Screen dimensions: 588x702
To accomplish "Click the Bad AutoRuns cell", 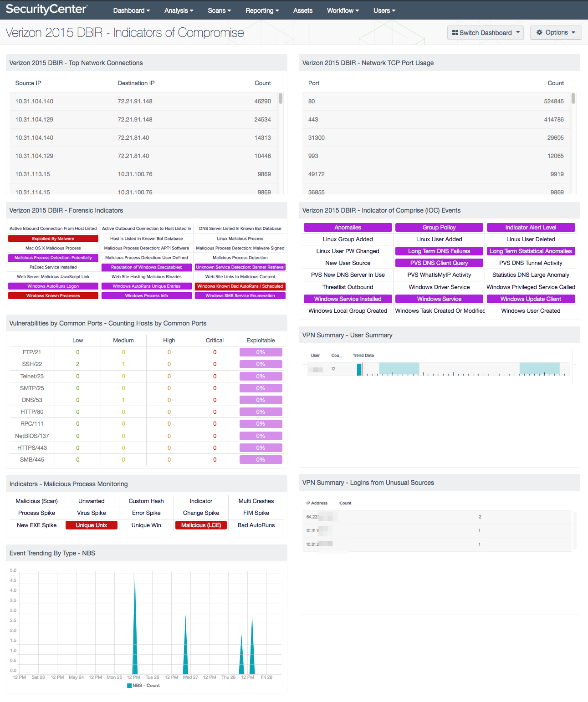I will (x=256, y=525).
